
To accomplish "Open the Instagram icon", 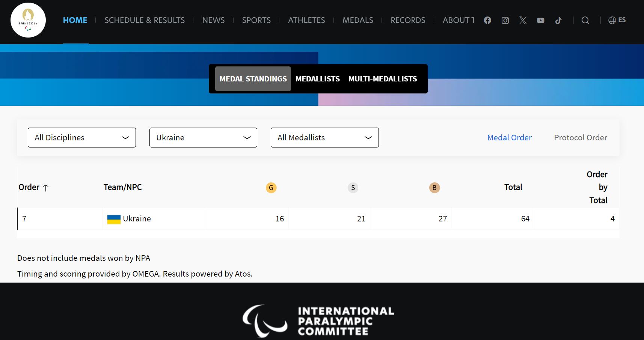I will click(x=505, y=20).
